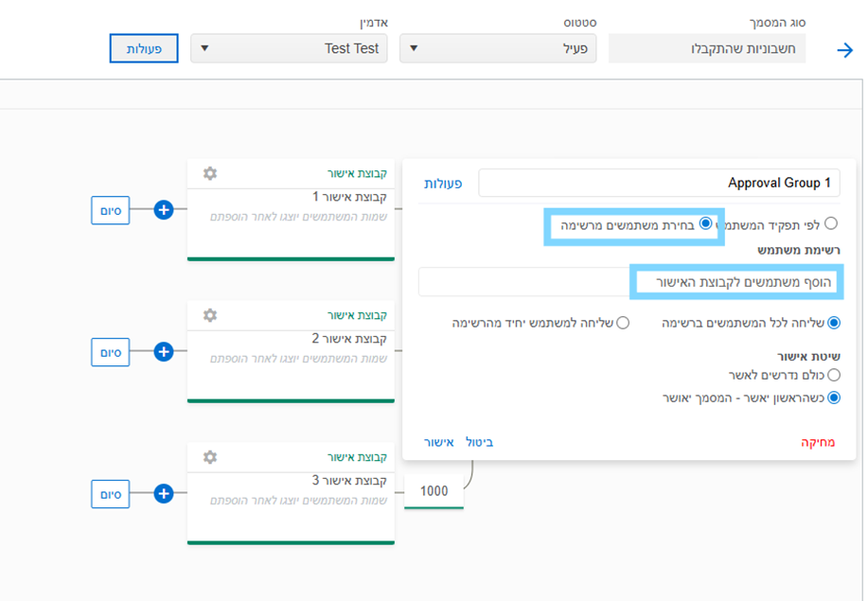Select the קבוצת אישור 1 card title
The image size is (868, 601).
pyautogui.click(x=349, y=197)
